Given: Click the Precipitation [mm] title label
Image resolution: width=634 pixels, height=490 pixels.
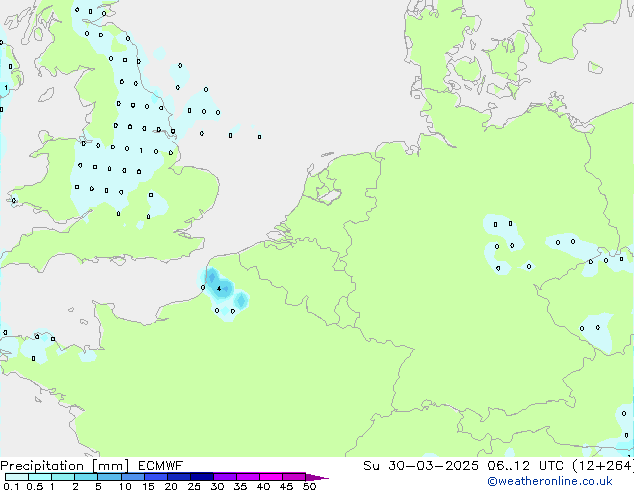Looking at the screenshot, I should tap(64, 466).
